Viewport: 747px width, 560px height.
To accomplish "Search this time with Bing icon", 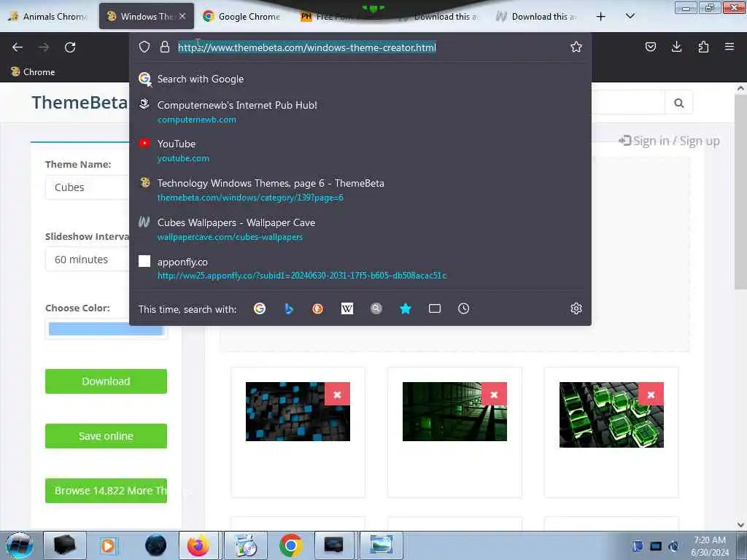I will pos(289,308).
